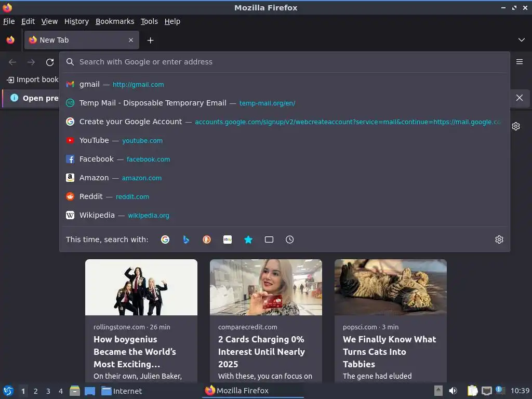Screen dimensions: 532x399
Task: Select Mozilla Firefox taskbar entry
Action: point(253,391)
